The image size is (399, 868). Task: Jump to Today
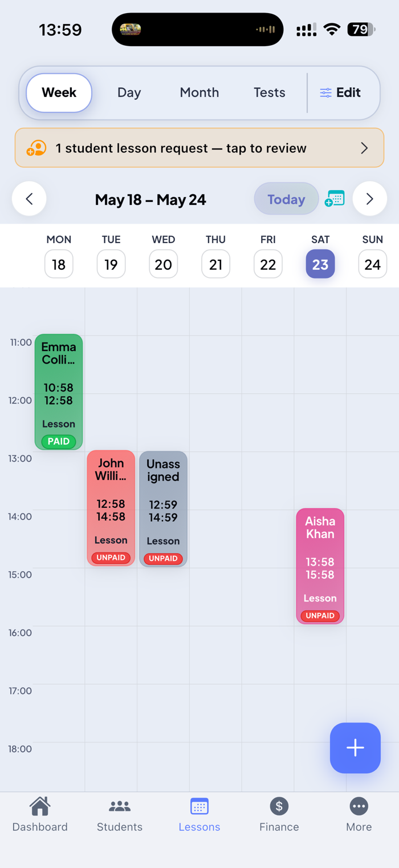286,199
